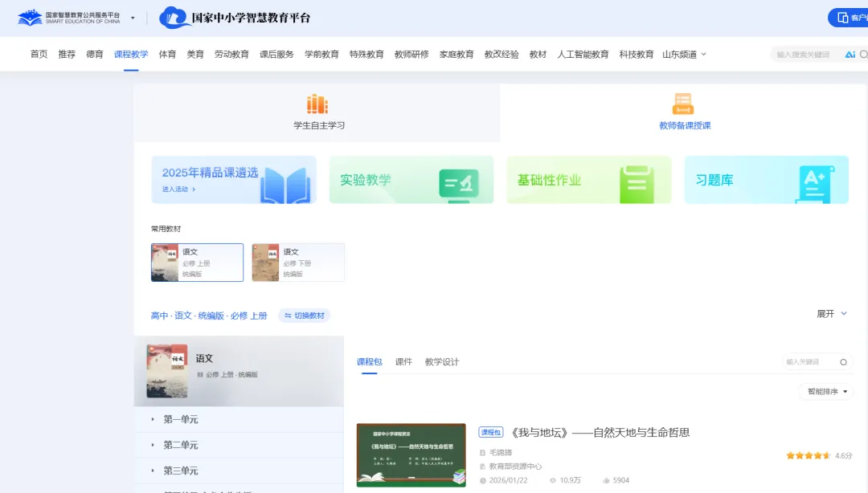Click the clipboard icon on 基础性作业
868x493 pixels.
point(637,184)
